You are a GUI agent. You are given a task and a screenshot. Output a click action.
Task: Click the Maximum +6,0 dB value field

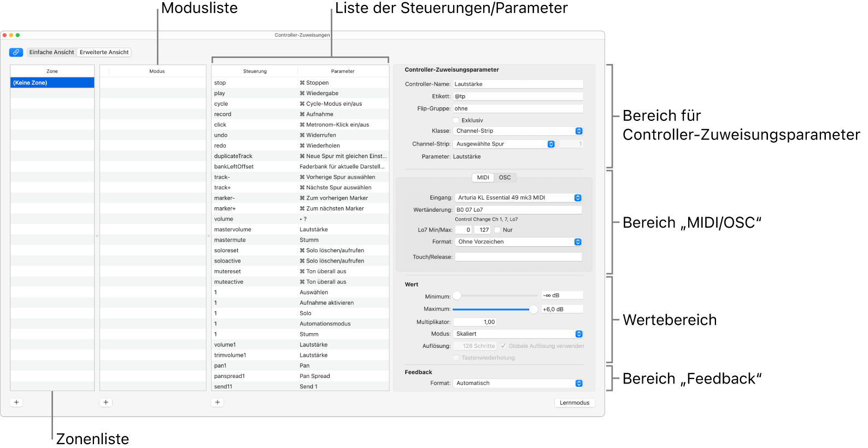[562, 309]
